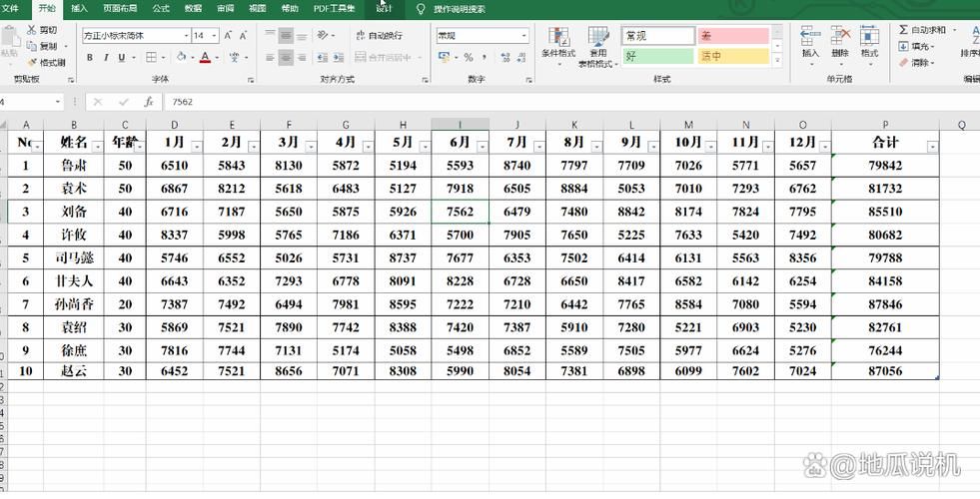Open the 插入 (Insert) tab
Screen dimensions: 980x499
coord(79,9)
